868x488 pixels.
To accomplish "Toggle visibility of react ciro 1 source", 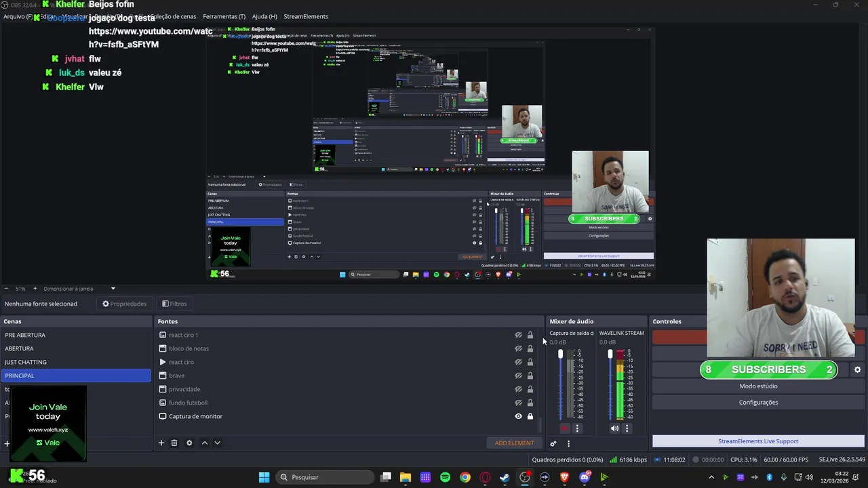I will click(x=518, y=335).
